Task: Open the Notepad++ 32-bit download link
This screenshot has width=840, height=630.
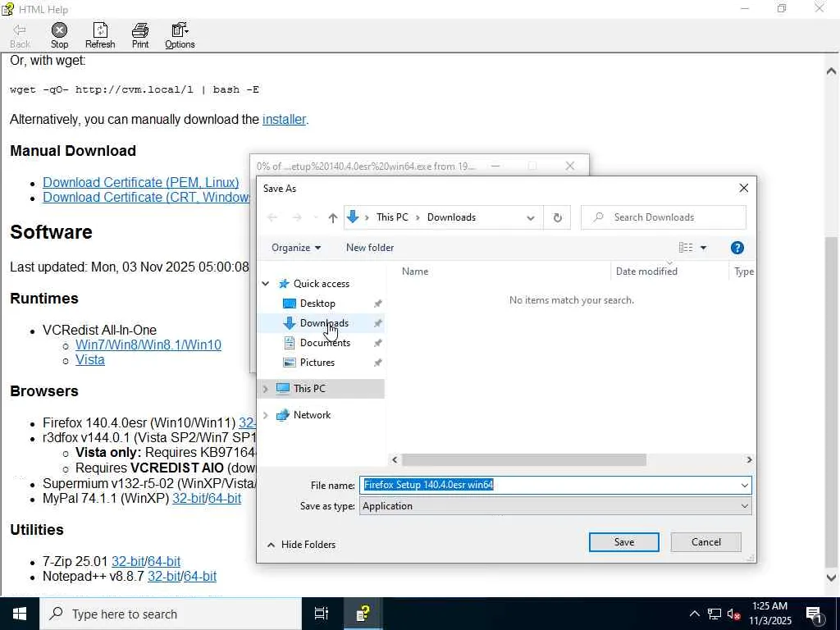Action: point(164,577)
